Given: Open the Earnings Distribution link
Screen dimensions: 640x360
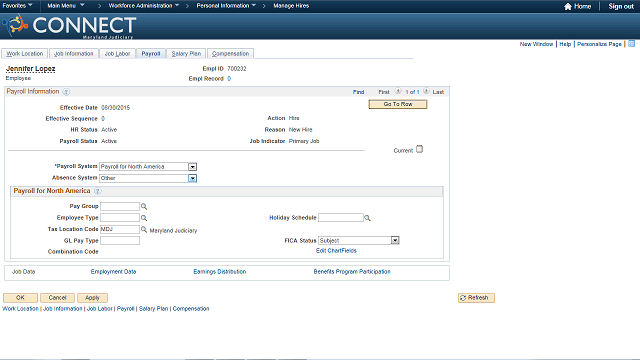Looking at the screenshot, I should coord(220,271).
